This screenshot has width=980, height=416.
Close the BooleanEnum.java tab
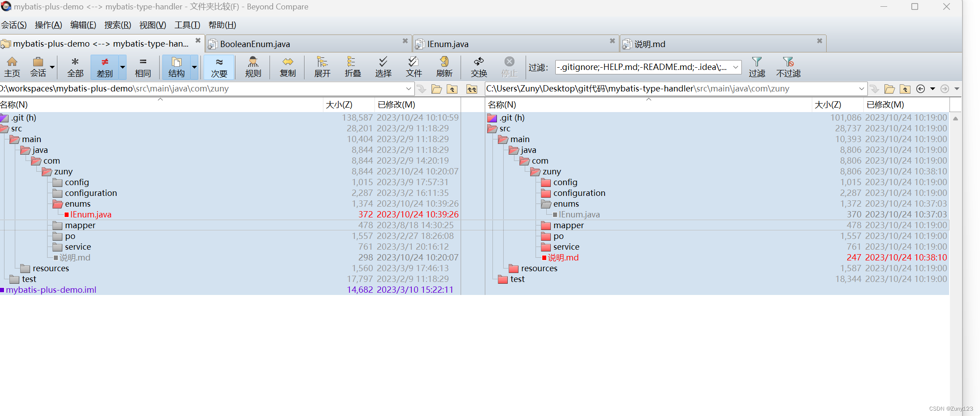coord(405,41)
